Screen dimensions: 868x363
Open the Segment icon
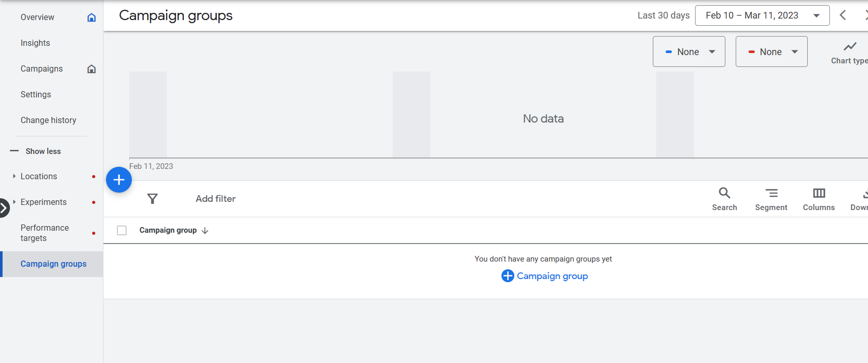click(x=771, y=193)
